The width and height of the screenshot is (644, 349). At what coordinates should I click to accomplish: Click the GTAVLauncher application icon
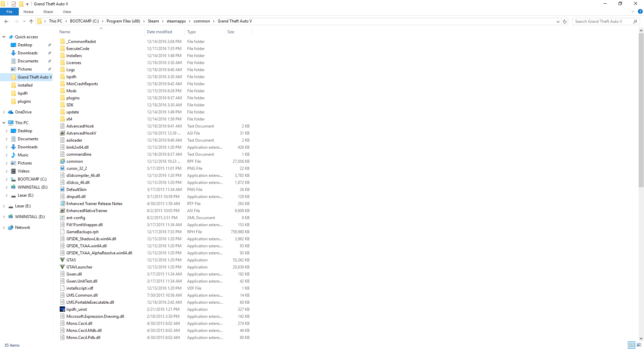coord(62,267)
